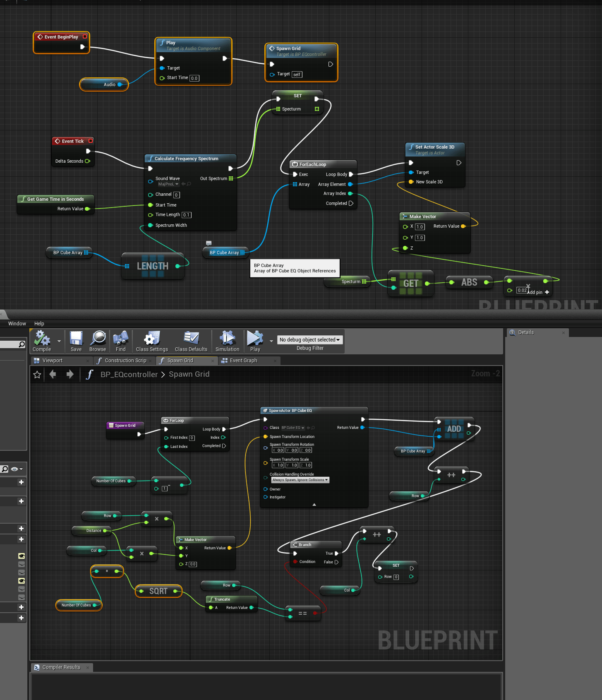The image size is (602, 700).
Task: Select the Compiler Results tab
Action: 62,668
